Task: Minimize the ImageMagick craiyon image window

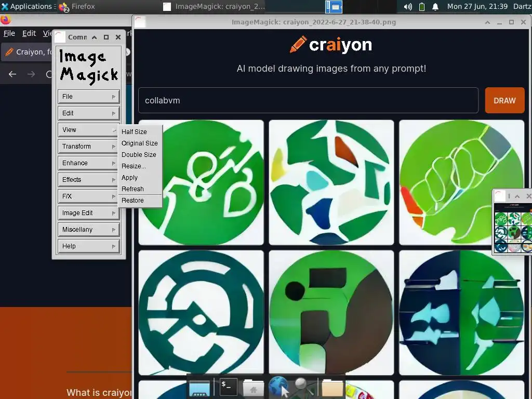Action: (x=499, y=22)
